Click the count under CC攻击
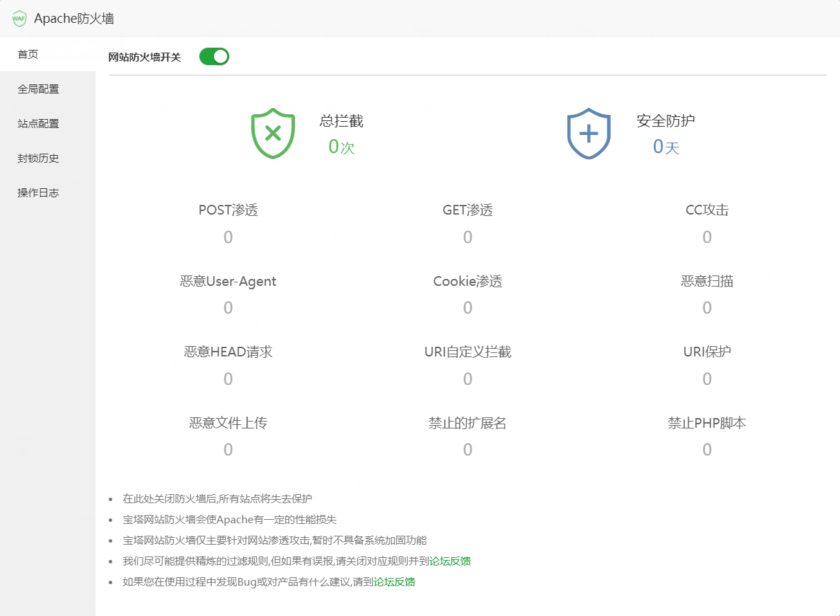 (707, 237)
